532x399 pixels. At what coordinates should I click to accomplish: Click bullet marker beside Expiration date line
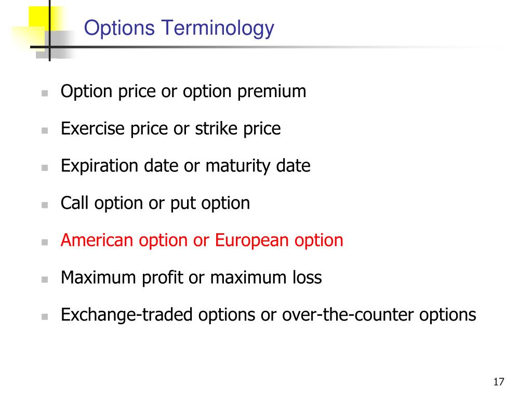(x=45, y=168)
